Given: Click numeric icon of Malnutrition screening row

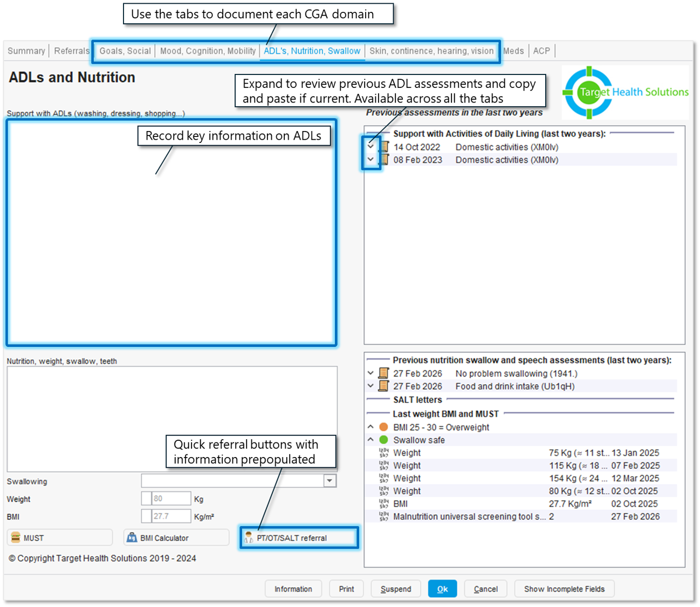Looking at the screenshot, I should click(384, 516).
